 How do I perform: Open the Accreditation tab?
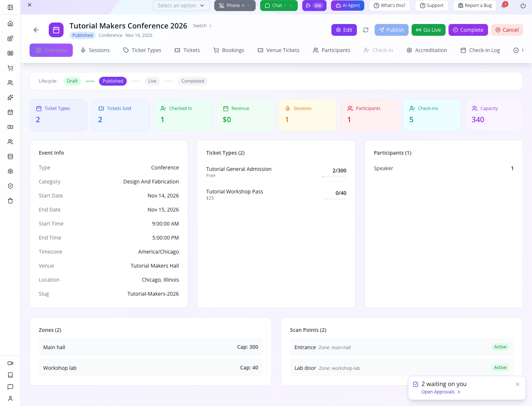tap(427, 50)
